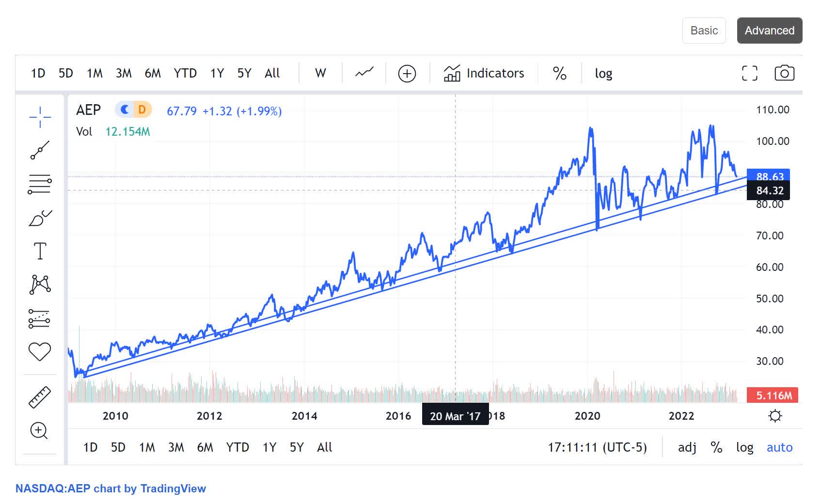Follow the NASDAQ:AEP TradingView link
The height and width of the screenshot is (504, 821).
pos(111,488)
